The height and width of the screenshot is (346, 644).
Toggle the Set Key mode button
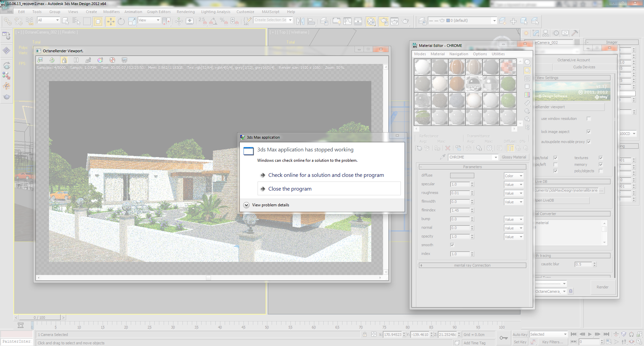click(520, 342)
